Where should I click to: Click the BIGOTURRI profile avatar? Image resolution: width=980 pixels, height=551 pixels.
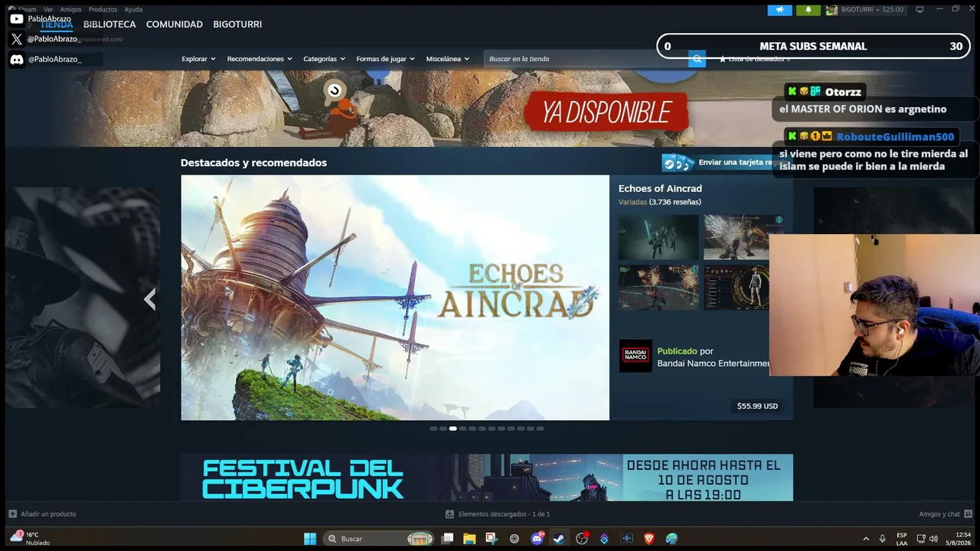(831, 10)
